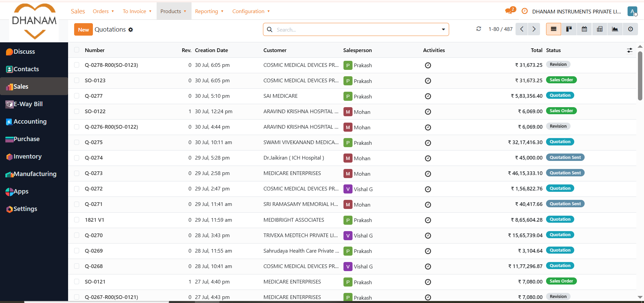This screenshot has width=644, height=303.
Task: Select all records with header checkbox
Action: 77,50
